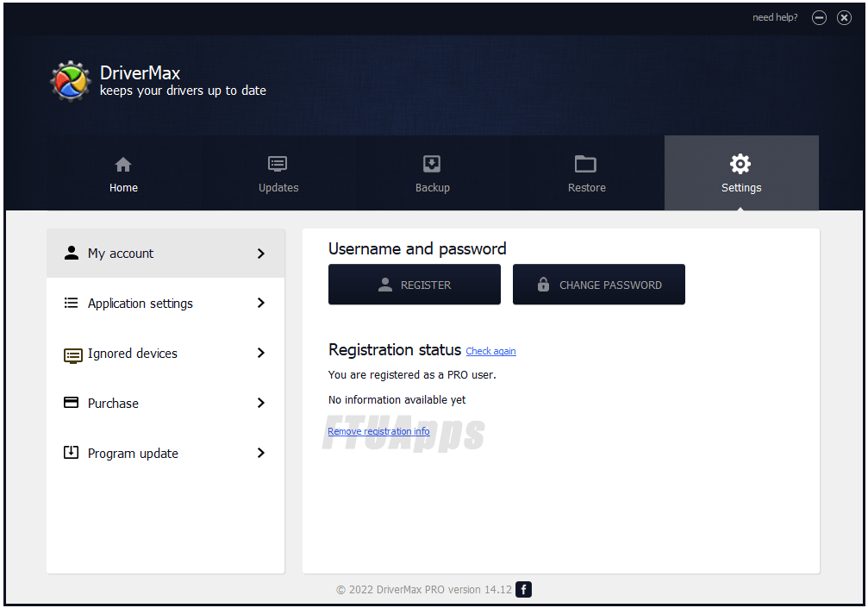
Task: Click the 'No information available yet' text
Action: pyautogui.click(x=397, y=400)
